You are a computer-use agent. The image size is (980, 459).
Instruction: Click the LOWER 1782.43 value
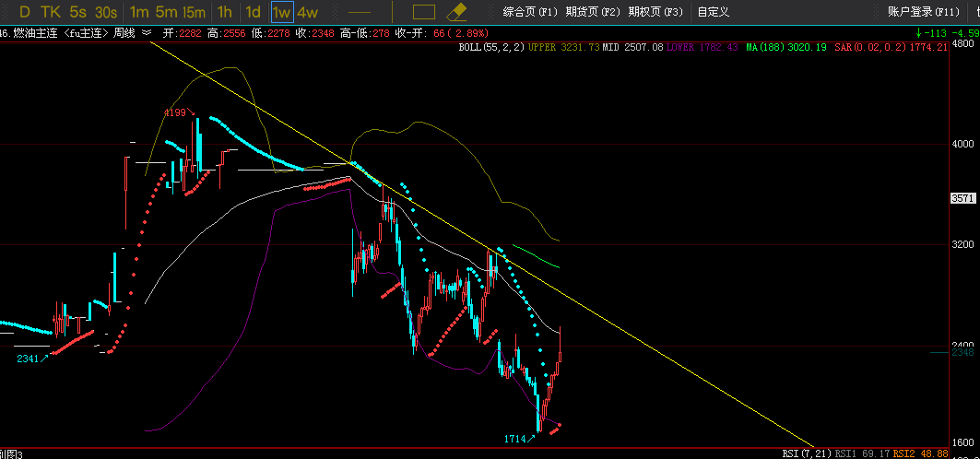pyautogui.click(x=703, y=47)
